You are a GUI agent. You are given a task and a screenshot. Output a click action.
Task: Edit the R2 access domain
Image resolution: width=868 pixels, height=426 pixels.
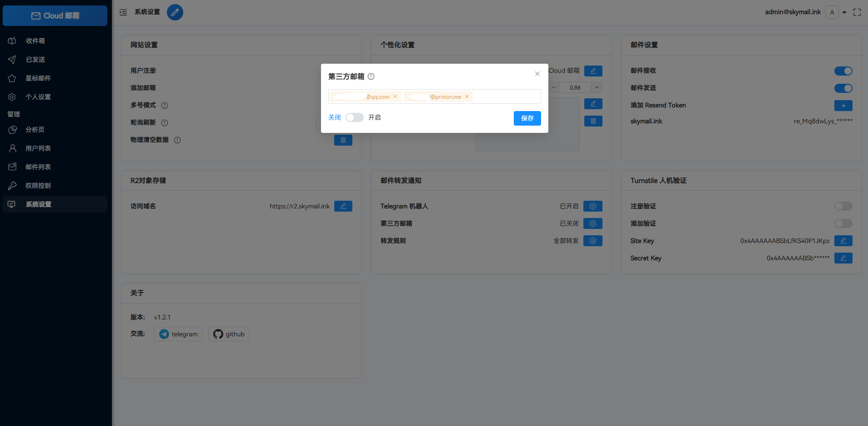coord(343,206)
